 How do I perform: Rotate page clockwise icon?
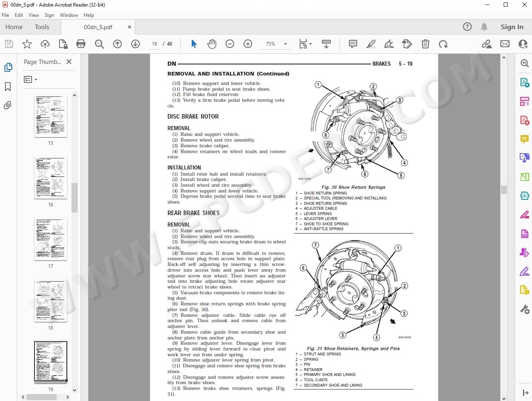[443, 44]
